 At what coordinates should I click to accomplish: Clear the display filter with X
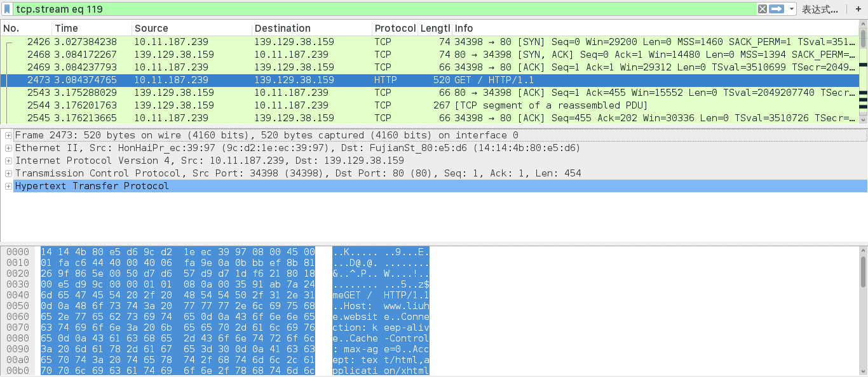[762, 9]
